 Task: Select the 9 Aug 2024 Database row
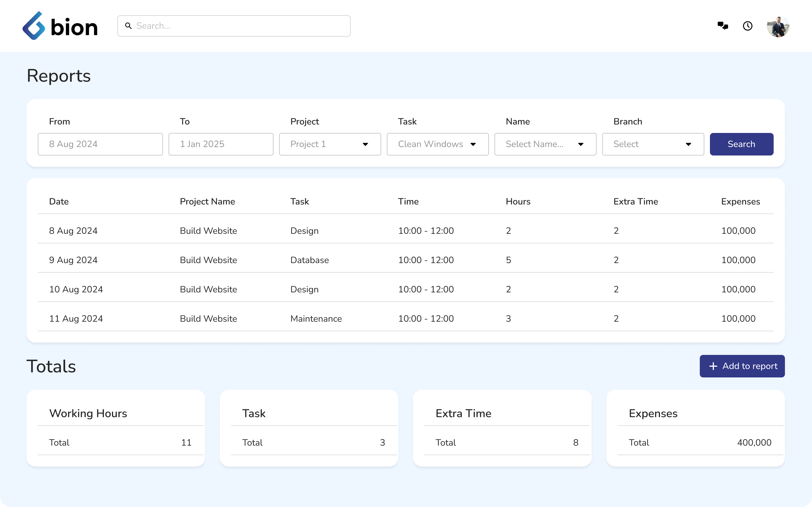(x=405, y=260)
